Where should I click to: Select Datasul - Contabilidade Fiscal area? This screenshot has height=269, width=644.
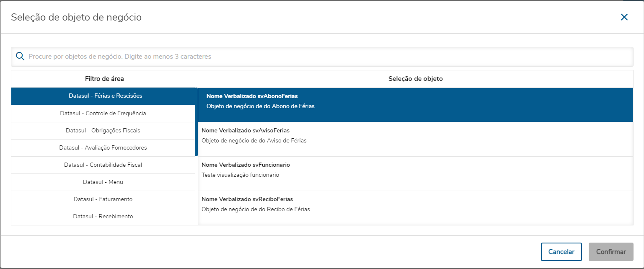click(103, 165)
